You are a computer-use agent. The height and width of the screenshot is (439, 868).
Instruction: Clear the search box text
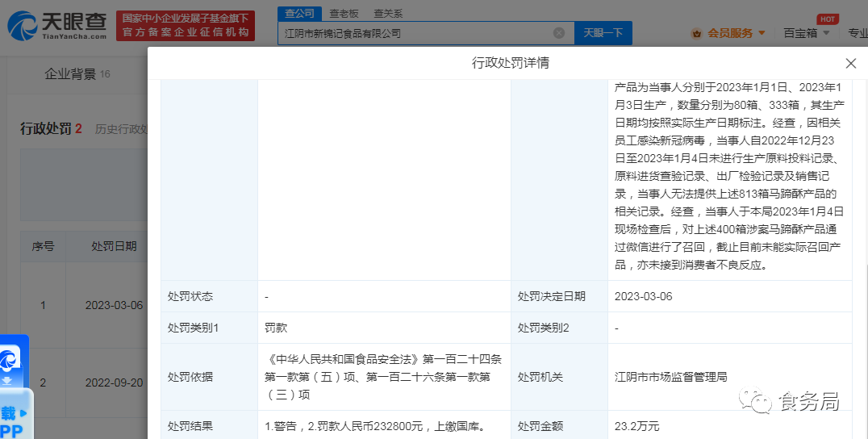pos(559,33)
